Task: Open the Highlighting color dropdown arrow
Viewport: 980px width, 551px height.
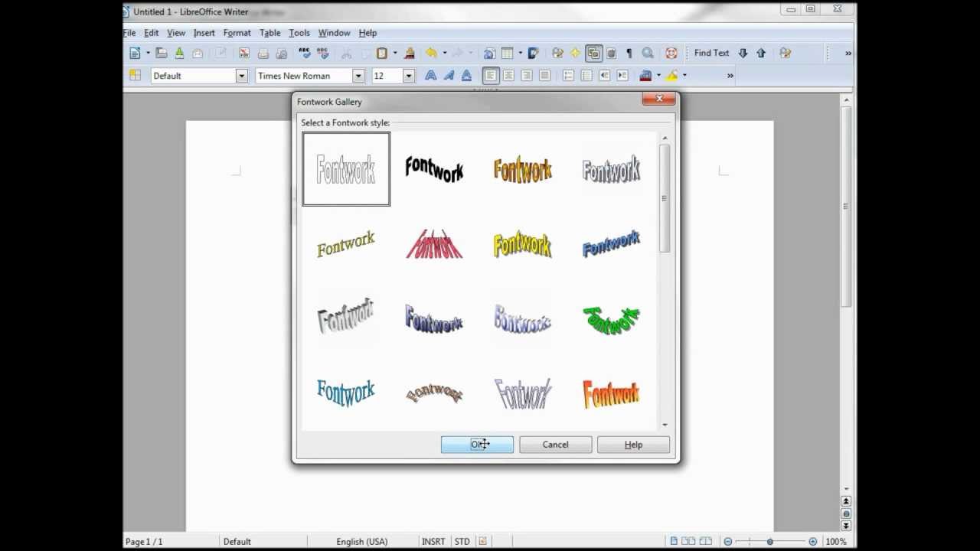Action: point(684,75)
